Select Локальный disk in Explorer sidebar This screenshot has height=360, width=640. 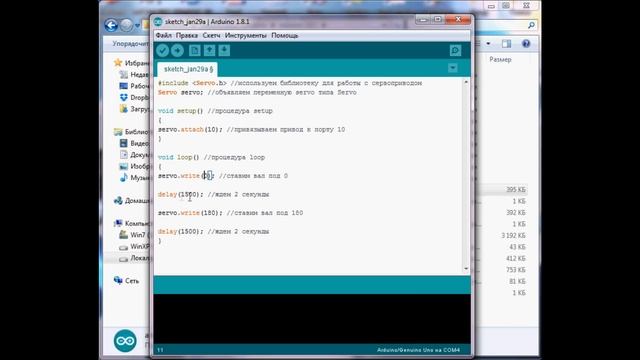click(x=134, y=258)
